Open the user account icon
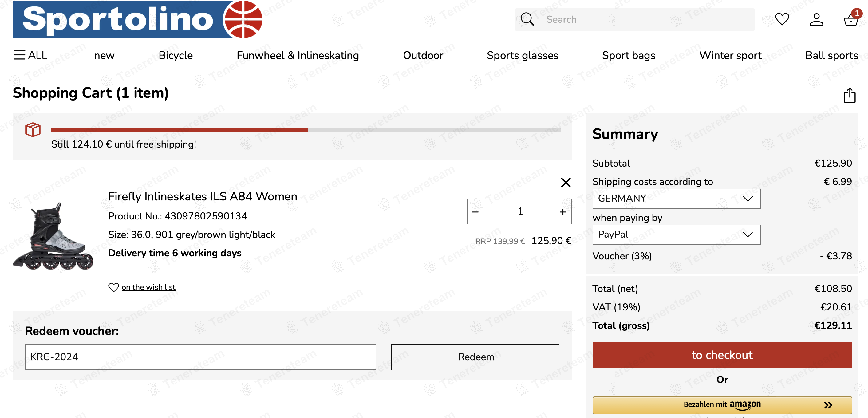The image size is (868, 418). pyautogui.click(x=816, y=20)
